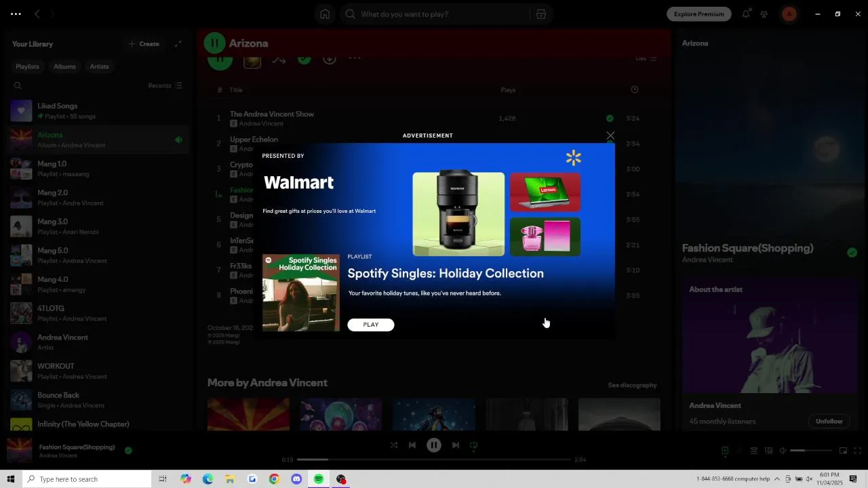Open Liked Songs playlist
Image resolution: width=868 pixels, height=488 pixels.
(98, 110)
